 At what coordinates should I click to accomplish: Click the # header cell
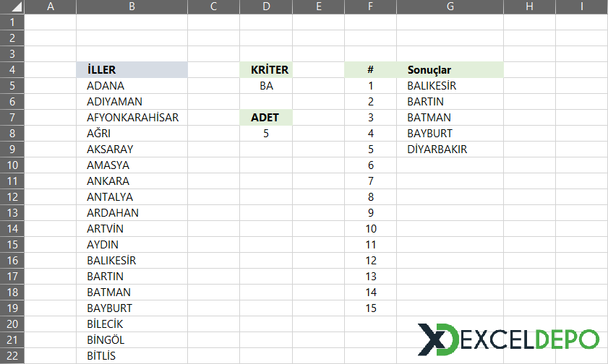click(370, 70)
